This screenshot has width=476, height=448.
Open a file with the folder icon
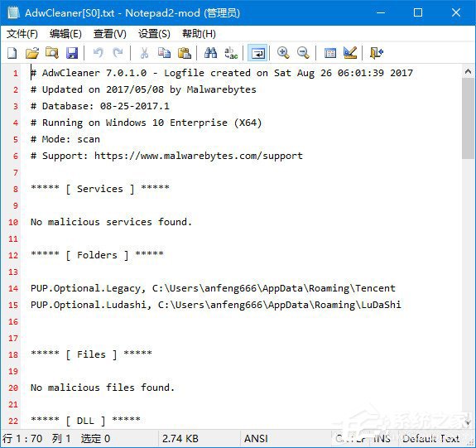click(x=32, y=53)
